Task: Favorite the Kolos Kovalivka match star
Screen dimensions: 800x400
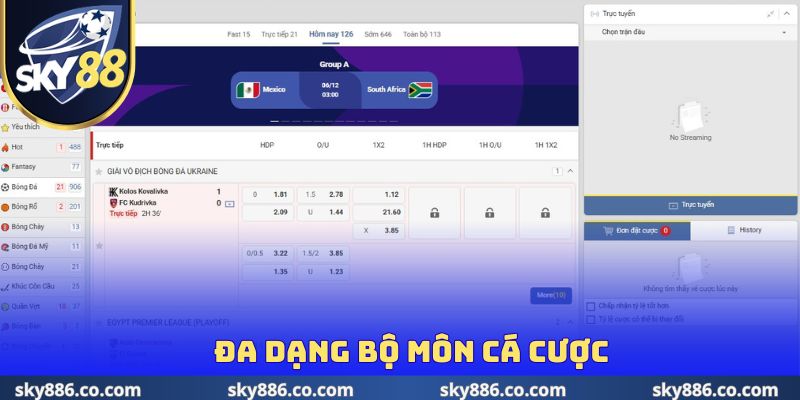Action: tap(99, 246)
